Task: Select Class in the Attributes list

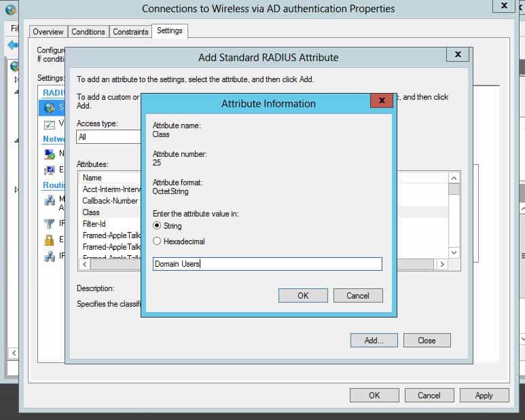Action: (x=91, y=212)
